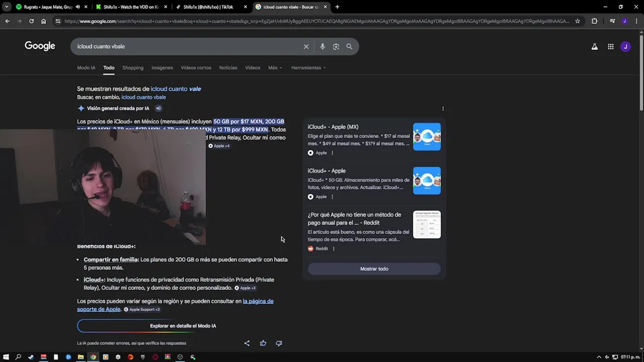Click the magnifier search button in search box
644x362 pixels.
349,46
